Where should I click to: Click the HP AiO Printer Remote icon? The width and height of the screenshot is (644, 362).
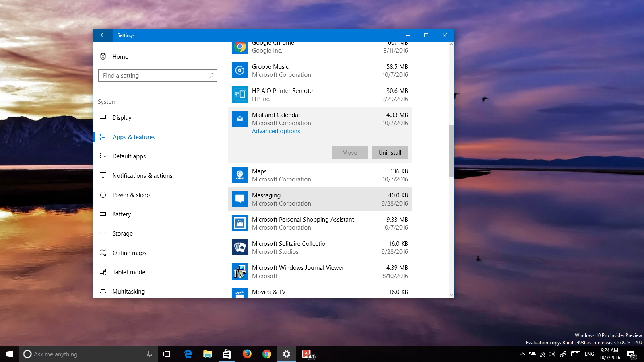coord(240,95)
